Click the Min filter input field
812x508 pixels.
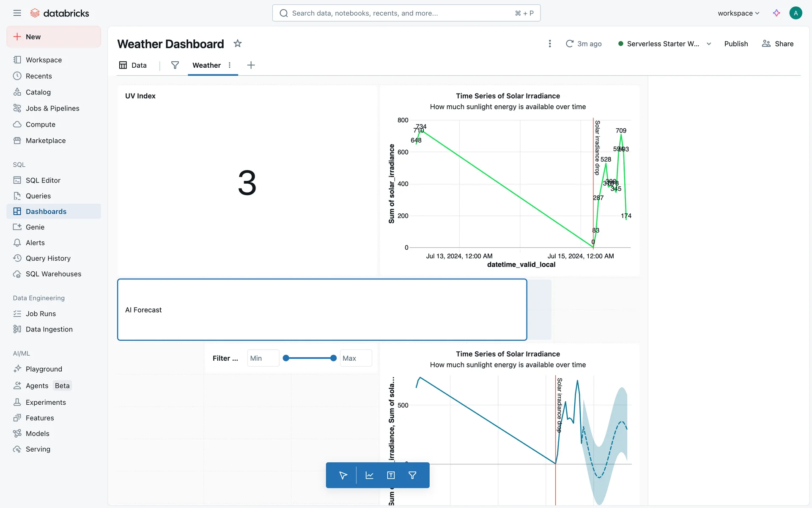(x=263, y=358)
